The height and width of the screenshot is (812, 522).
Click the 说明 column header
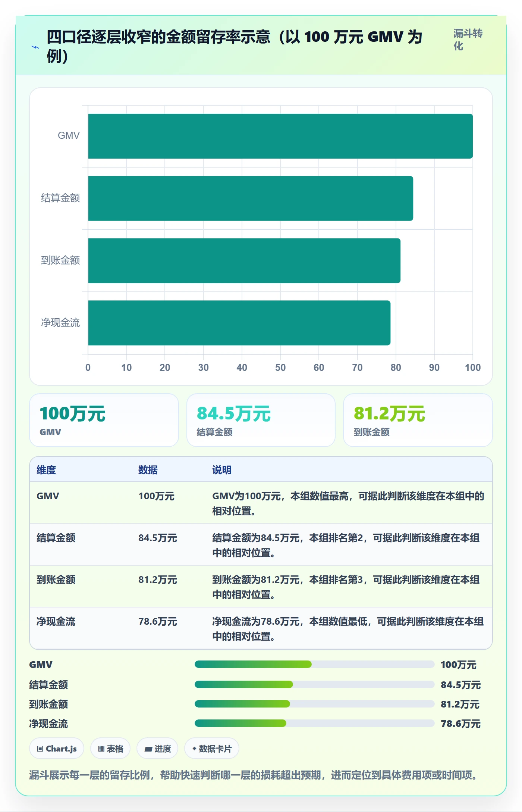[222, 470]
